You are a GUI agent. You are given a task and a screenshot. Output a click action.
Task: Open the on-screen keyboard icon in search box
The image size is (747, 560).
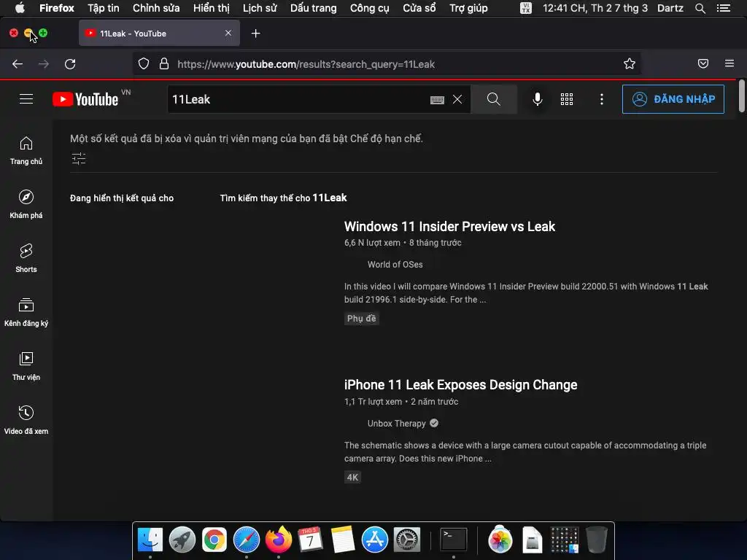(437, 99)
